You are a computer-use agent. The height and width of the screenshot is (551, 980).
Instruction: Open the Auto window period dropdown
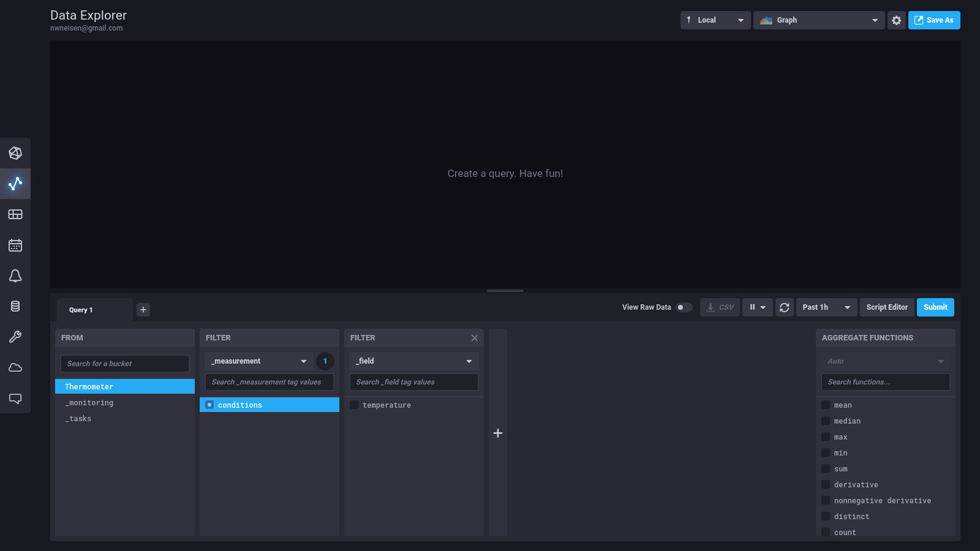tap(886, 361)
